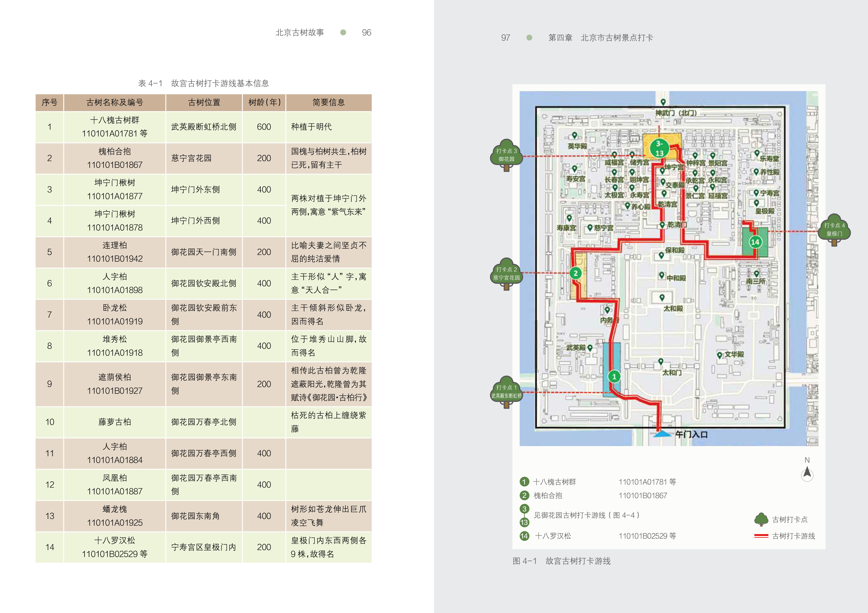Click green marker 2 at 慈宁宫花园
This screenshot has height=613, width=868.
(x=575, y=273)
